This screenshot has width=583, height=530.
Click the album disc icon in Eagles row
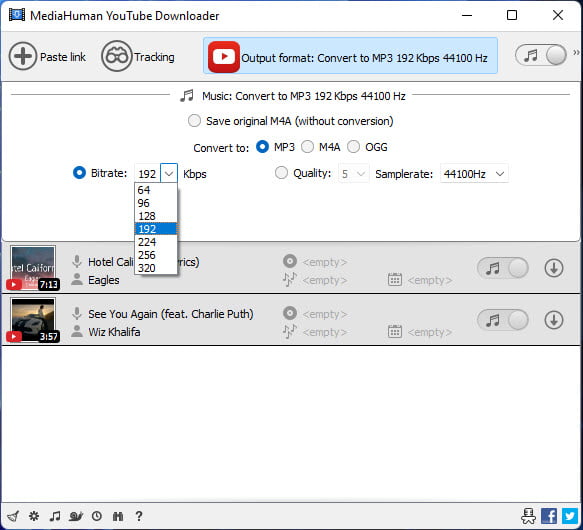(290, 261)
